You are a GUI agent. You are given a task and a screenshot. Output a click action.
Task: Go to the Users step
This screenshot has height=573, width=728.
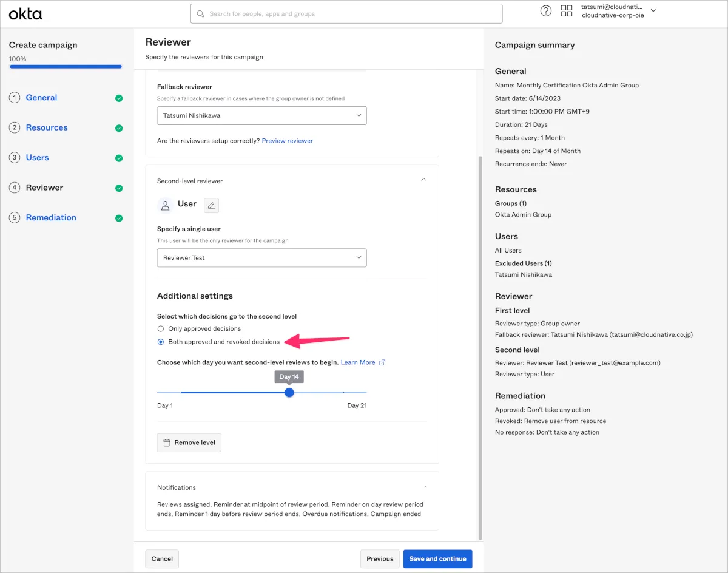tap(37, 158)
